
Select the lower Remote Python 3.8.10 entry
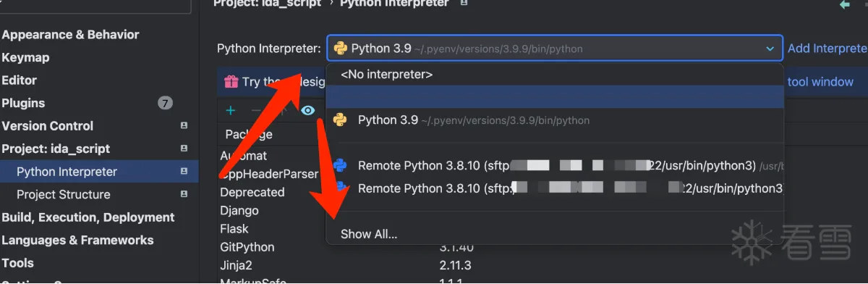click(x=555, y=188)
